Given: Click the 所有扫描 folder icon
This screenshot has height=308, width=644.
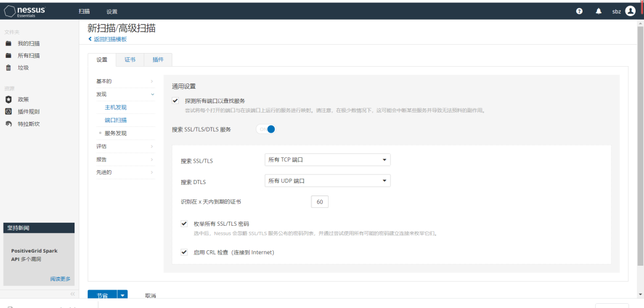Looking at the screenshot, I should [8, 55].
